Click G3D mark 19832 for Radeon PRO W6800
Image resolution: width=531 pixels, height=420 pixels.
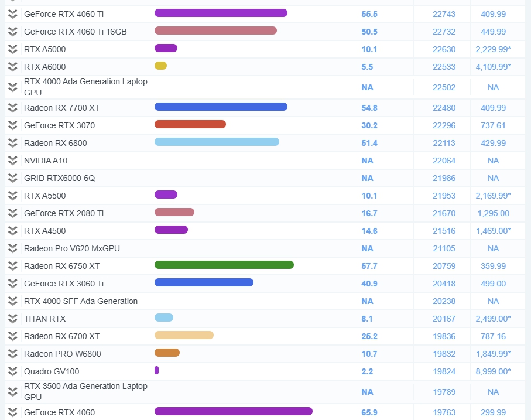point(444,354)
